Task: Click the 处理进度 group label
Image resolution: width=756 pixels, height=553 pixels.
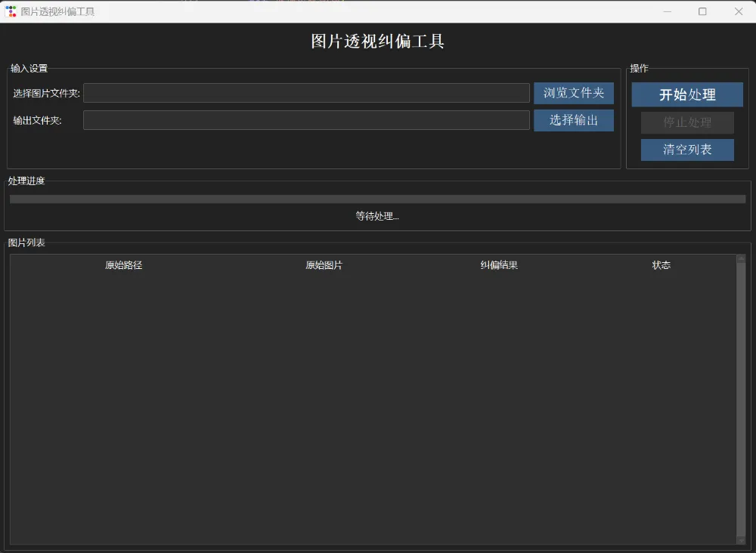Action: tap(26, 181)
